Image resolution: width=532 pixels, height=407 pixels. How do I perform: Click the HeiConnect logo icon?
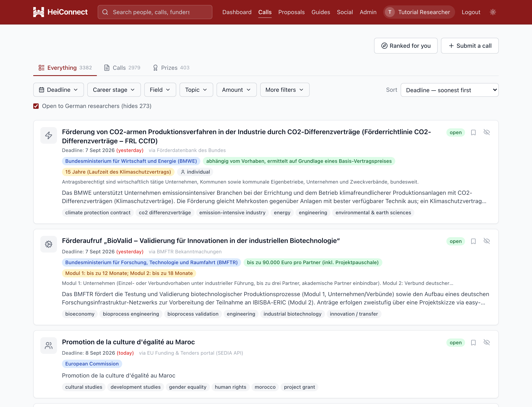(39, 12)
